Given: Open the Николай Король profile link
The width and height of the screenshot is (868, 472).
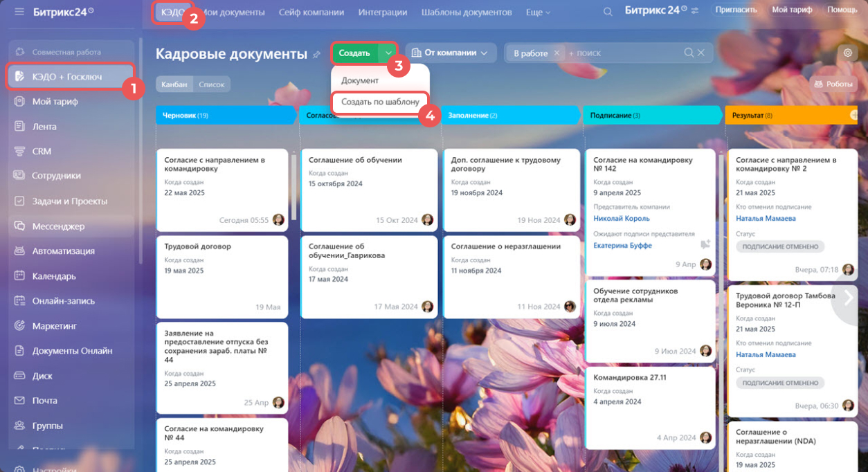Looking at the screenshot, I should [622, 218].
